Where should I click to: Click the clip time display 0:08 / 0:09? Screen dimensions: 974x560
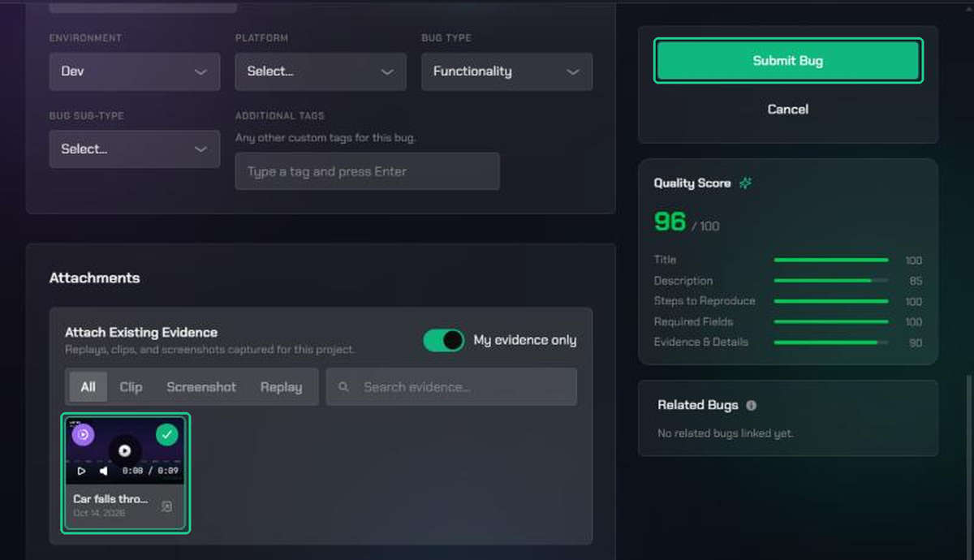coord(150,471)
